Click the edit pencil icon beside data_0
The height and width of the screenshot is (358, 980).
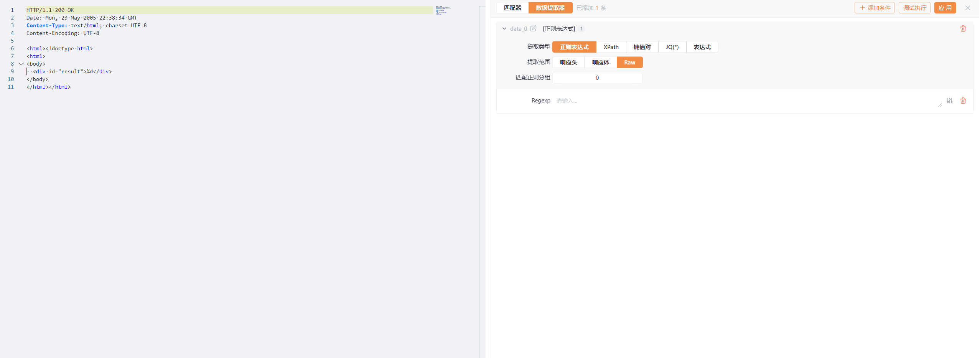tap(533, 28)
